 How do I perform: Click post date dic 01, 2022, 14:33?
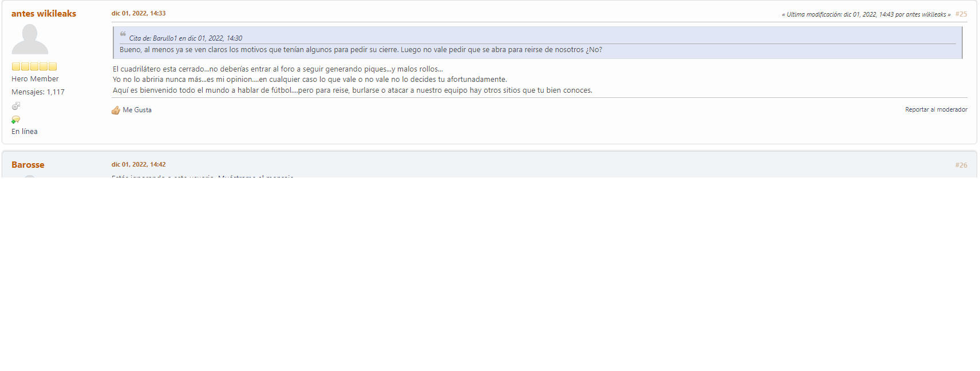139,13
